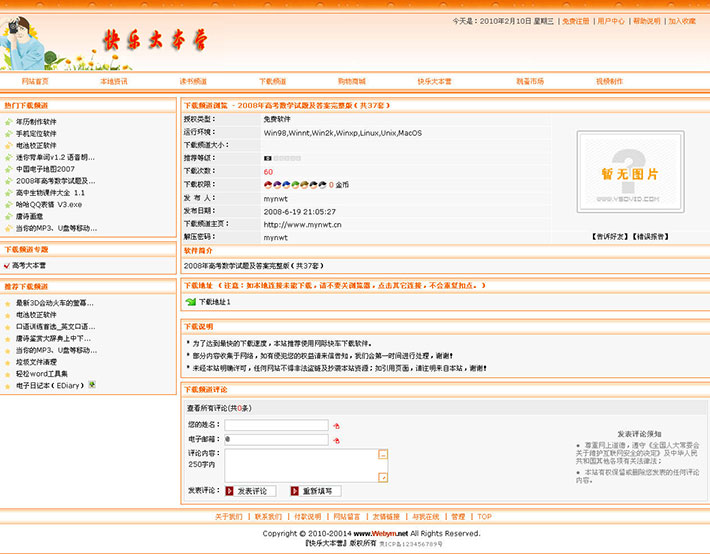Click the arrow icon on 重新填写 button
Image resolution: width=710 pixels, height=554 pixels.
tap(294, 491)
